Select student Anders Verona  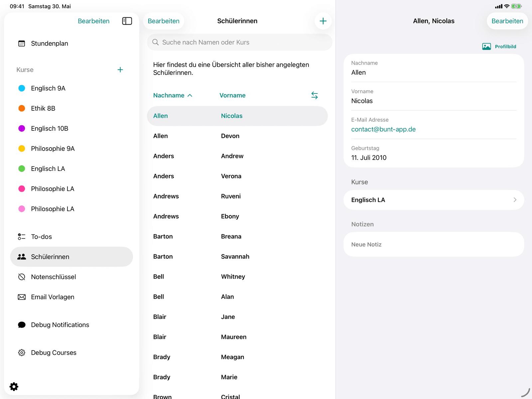tap(237, 176)
